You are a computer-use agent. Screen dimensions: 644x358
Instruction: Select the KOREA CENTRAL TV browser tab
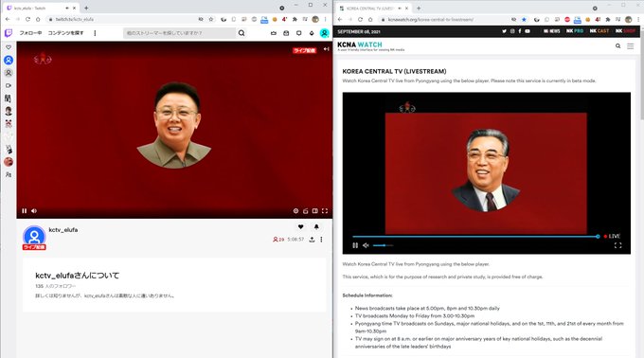(x=374, y=8)
